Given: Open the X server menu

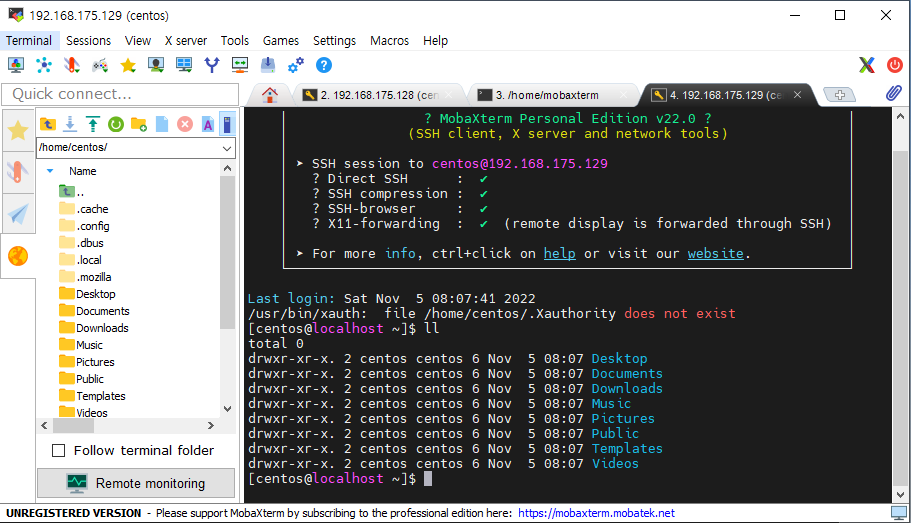Looking at the screenshot, I should [186, 41].
